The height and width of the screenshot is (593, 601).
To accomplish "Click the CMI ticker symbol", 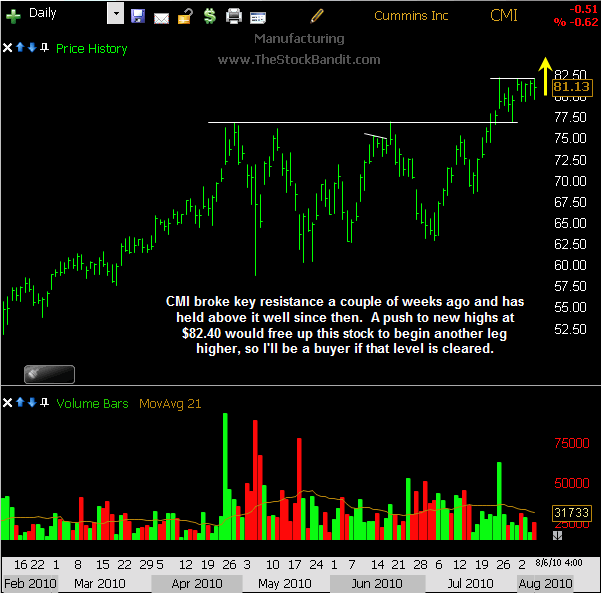I will (x=505, y=15).
